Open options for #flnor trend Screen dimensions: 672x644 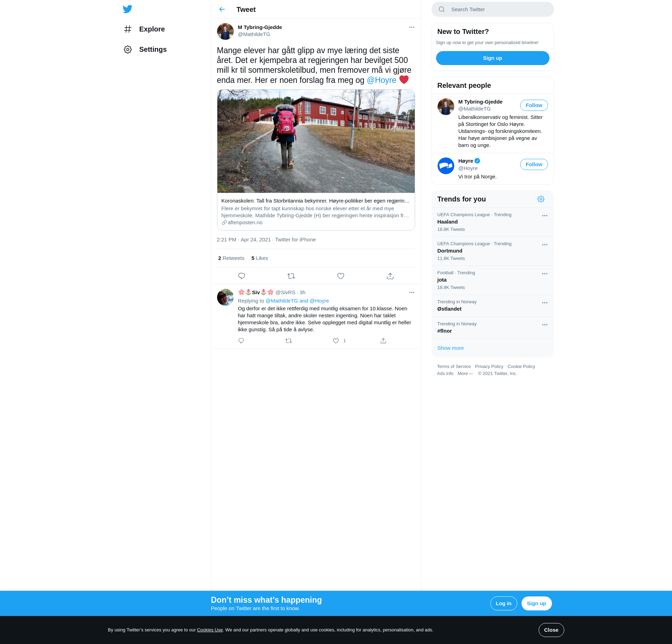tap(545, 325)
